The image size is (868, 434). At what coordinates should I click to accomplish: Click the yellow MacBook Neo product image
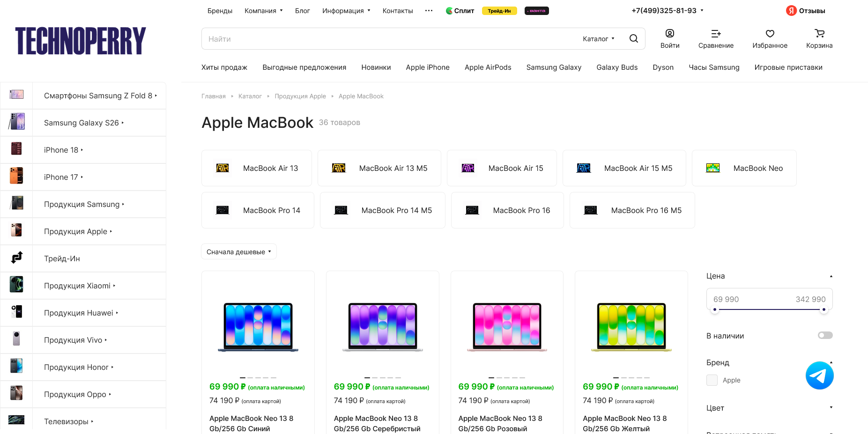[631, 327]
